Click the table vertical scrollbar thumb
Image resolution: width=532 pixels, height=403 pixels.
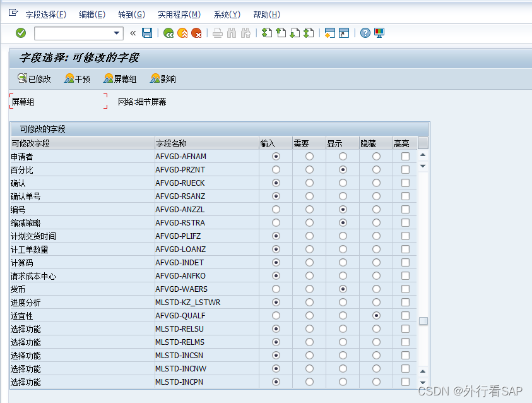point(423,321)
